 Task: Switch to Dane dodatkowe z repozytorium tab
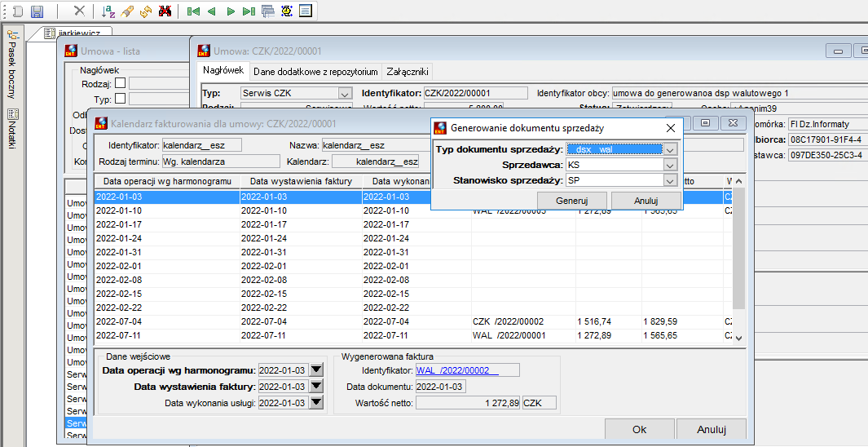tap(315, 72)
